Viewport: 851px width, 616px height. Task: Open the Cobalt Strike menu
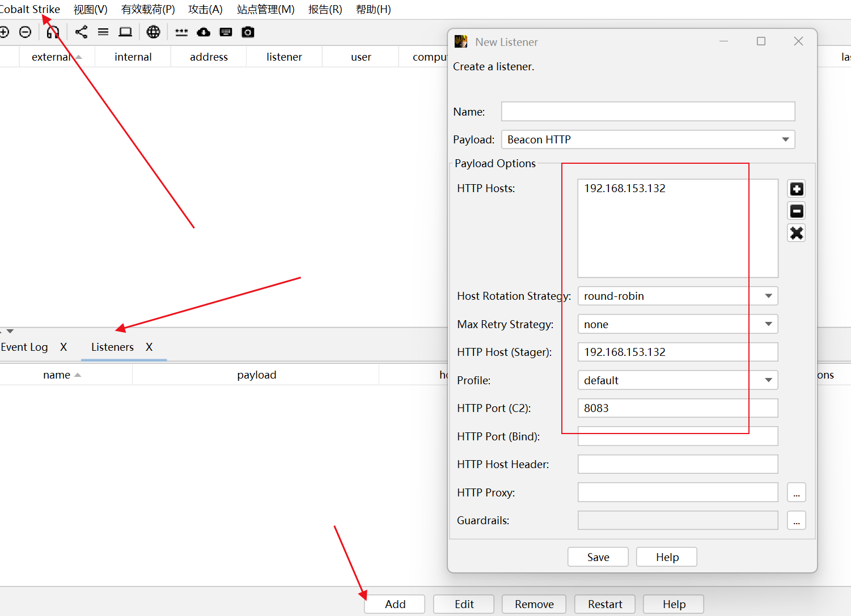coord(30,9)
